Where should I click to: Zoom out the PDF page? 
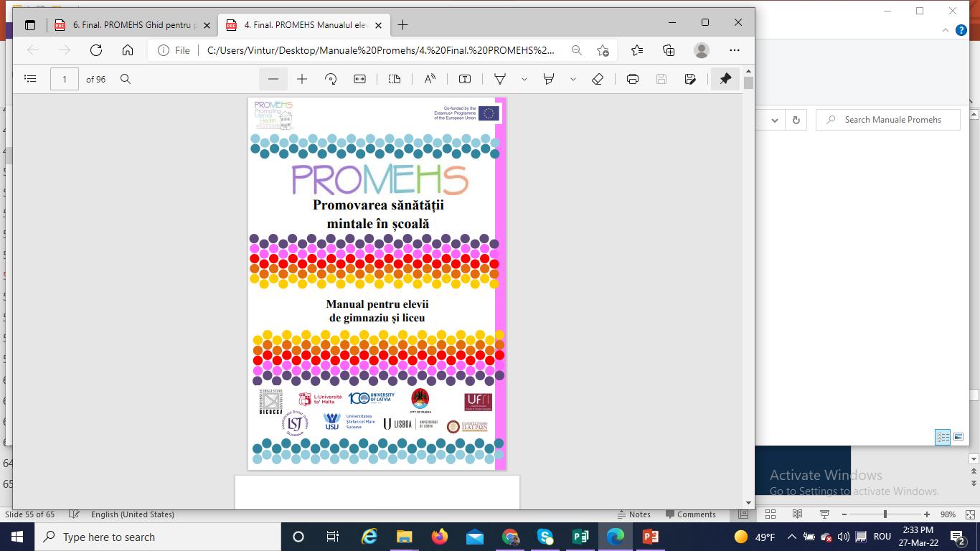click(273, 79)
